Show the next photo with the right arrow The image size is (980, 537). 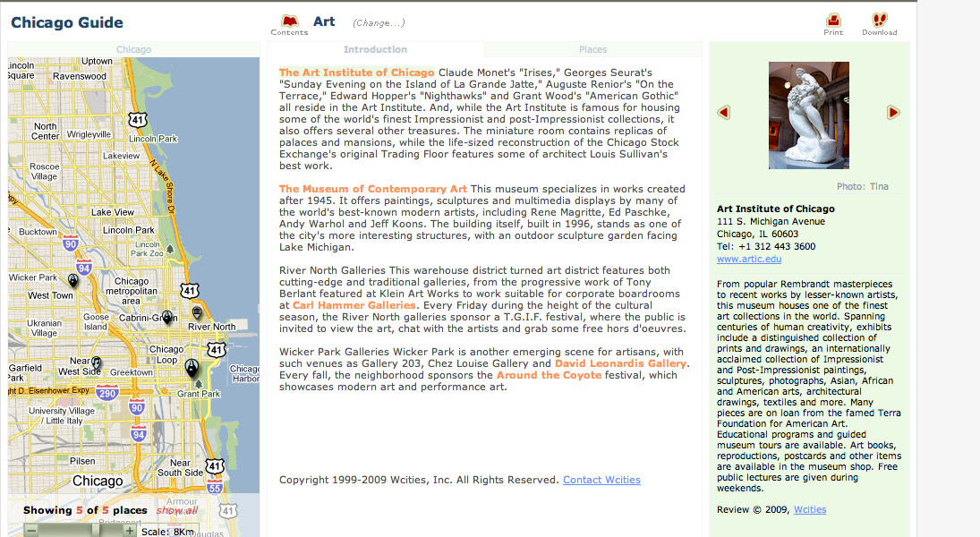tap(892, 113)
